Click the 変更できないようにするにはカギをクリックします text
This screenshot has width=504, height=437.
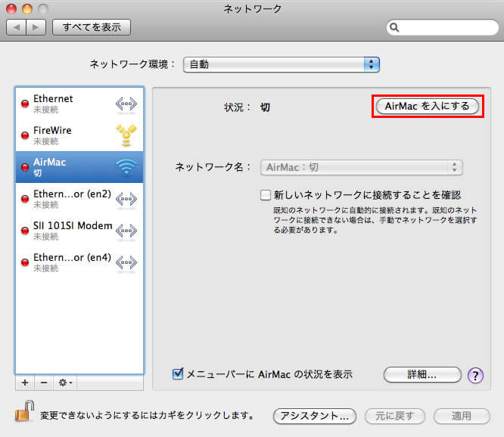point(147,416)
